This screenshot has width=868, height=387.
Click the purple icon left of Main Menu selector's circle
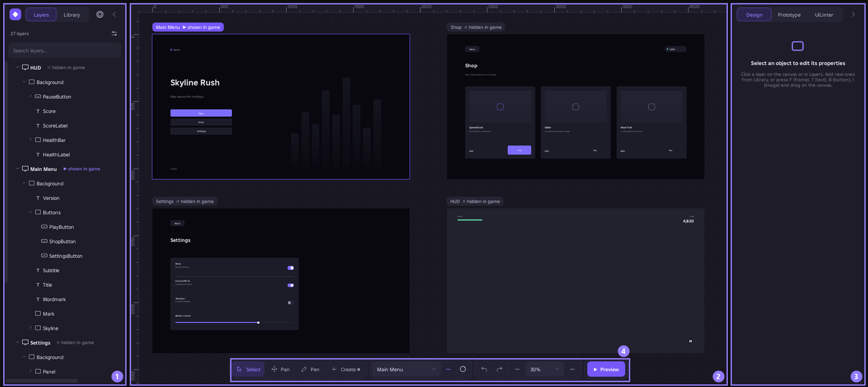click(448, 369)
